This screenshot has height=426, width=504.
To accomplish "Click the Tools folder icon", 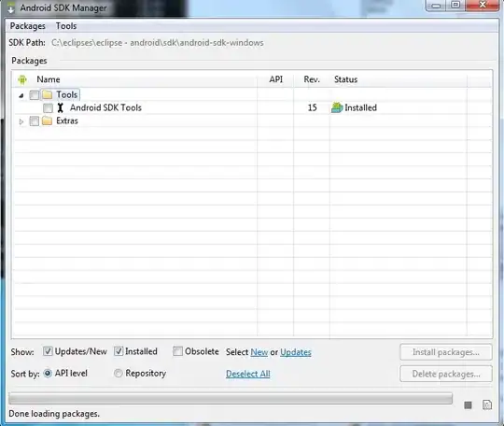I will click(48, 94).
